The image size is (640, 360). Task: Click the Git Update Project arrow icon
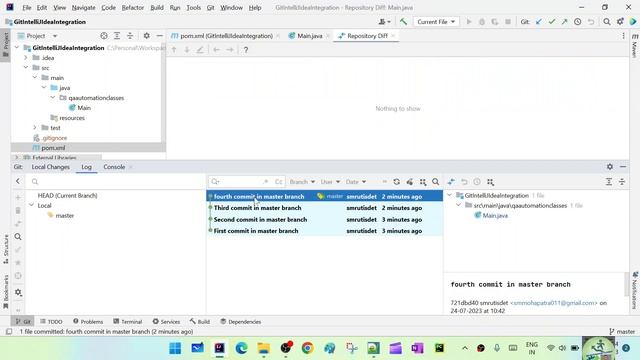[539, 22]
